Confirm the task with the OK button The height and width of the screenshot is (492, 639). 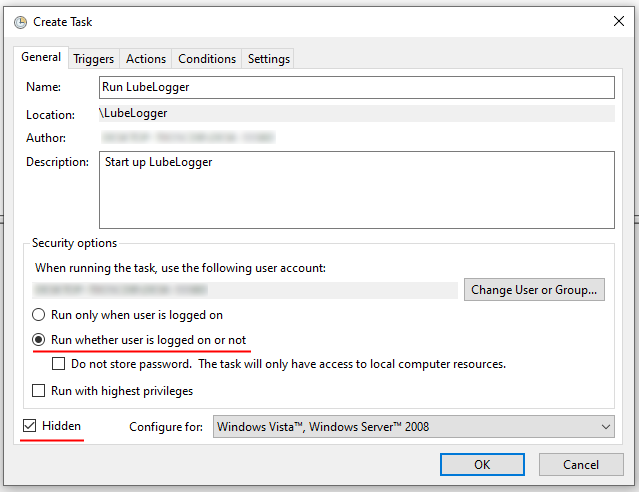click(x=482, y=464)
